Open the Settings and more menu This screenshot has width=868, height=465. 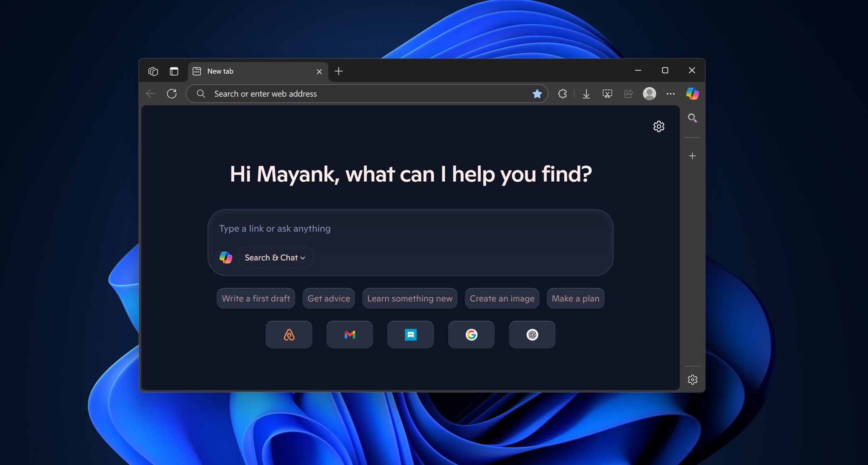[671, 94]
